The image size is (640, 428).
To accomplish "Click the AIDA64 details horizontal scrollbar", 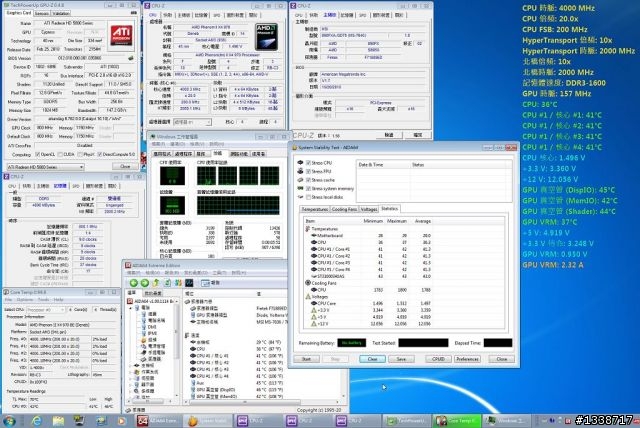I will click(261, 402).
